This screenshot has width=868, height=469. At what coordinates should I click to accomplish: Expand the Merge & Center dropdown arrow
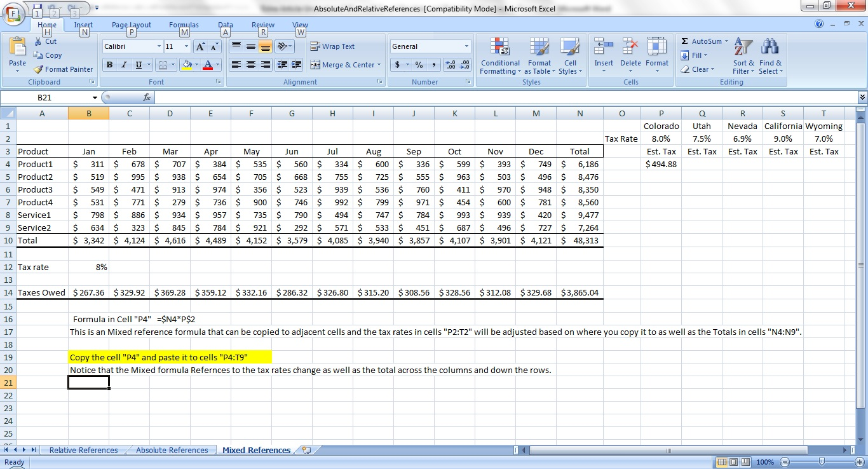tap(379, 65)
